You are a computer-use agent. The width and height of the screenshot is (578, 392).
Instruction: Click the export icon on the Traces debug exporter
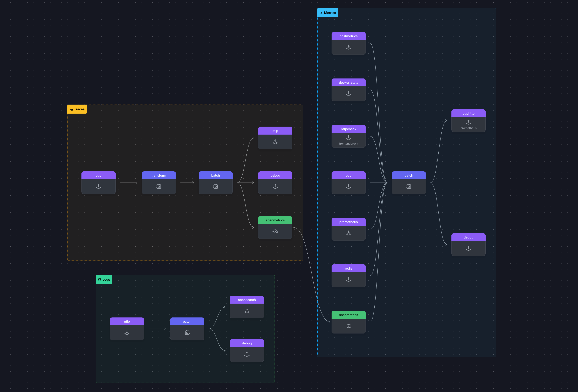[x=275, y=186]
